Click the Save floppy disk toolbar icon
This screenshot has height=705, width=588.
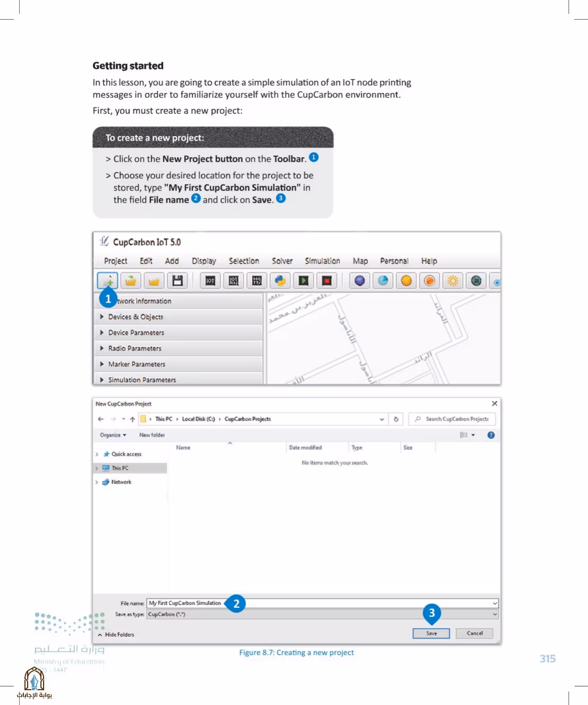177,280
